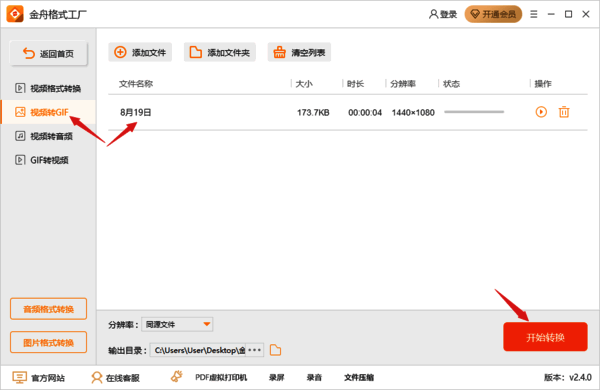Clear the list with 清空列表
Screen dimensions: 600x390
pos(299,52)
